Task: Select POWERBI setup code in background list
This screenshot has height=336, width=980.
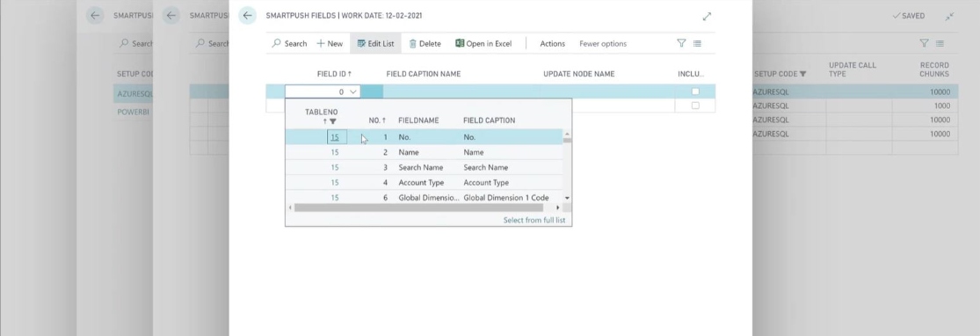Action: 133,112
